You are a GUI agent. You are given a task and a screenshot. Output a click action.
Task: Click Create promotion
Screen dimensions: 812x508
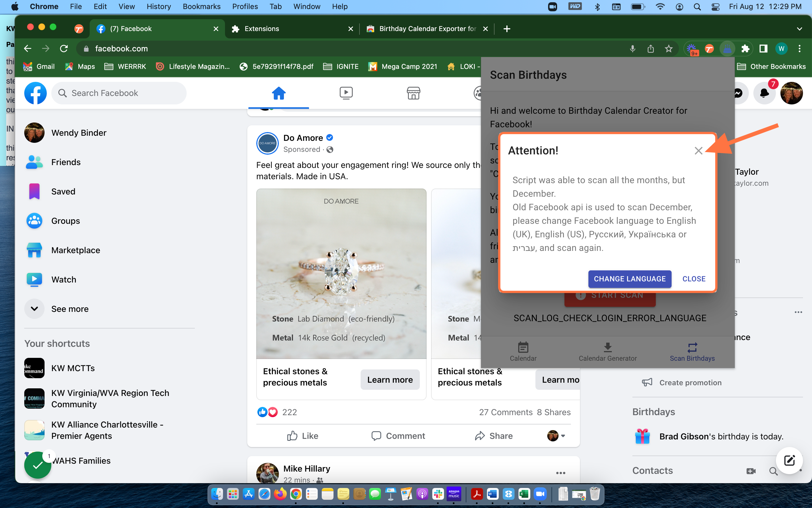[682, 383]
